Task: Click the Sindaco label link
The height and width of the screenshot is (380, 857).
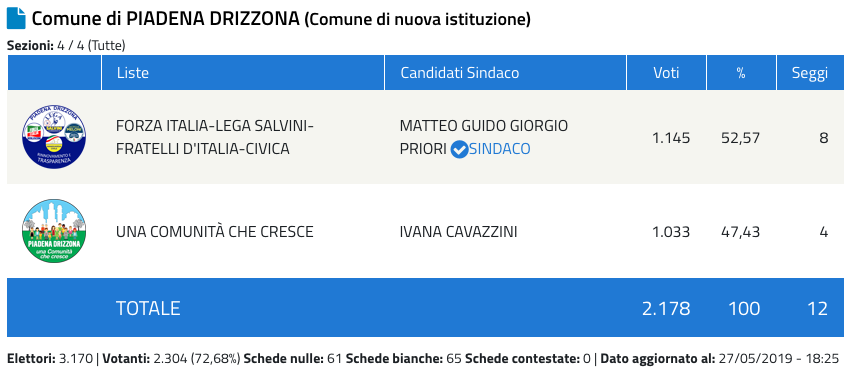Action: (500, 149)
